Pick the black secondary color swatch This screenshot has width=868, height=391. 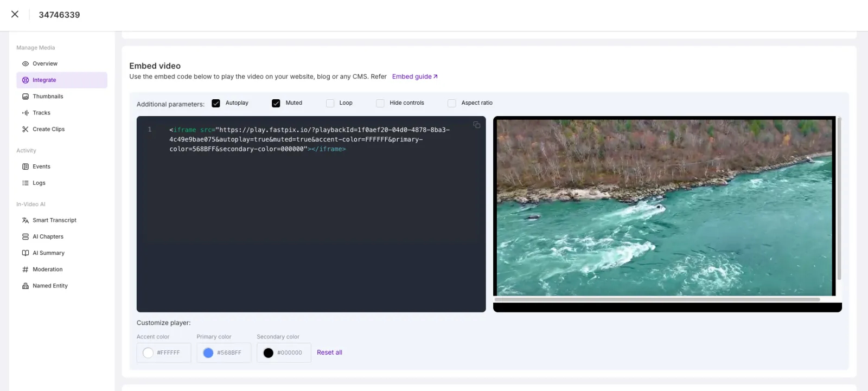(x=269, y=353)
